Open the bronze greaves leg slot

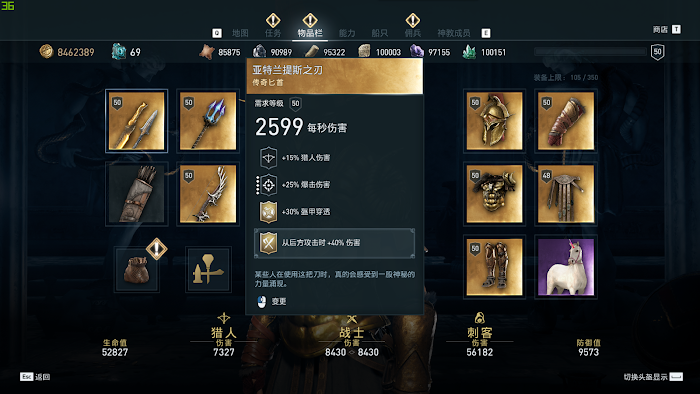click(494, 267)
